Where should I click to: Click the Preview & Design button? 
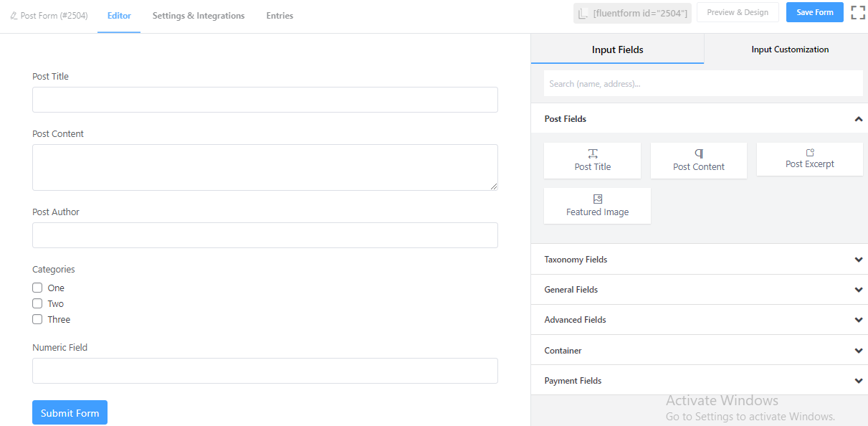(738, 13)
